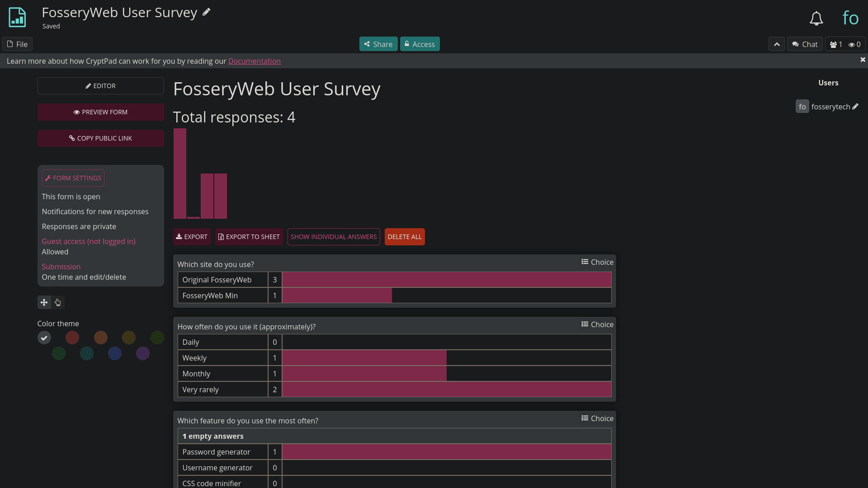Show individual answers

(x=334, y=237)
